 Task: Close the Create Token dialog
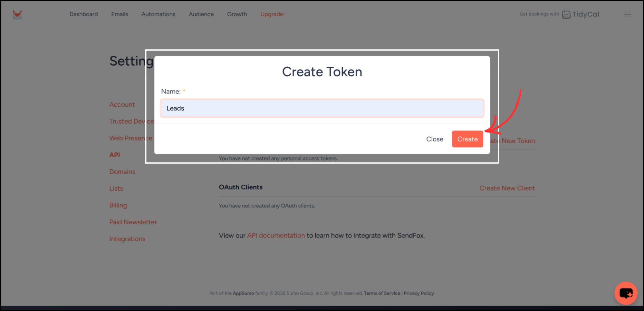[x=435, y=139]
